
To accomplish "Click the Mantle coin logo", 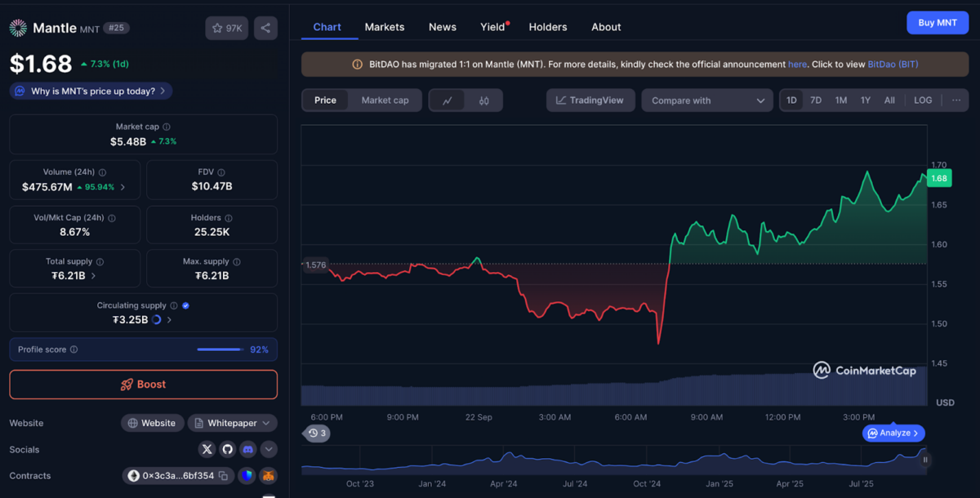I will click(18, 28).
